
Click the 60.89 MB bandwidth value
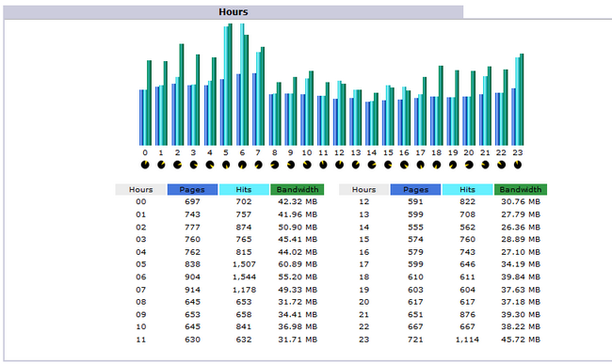click(298, 264)
